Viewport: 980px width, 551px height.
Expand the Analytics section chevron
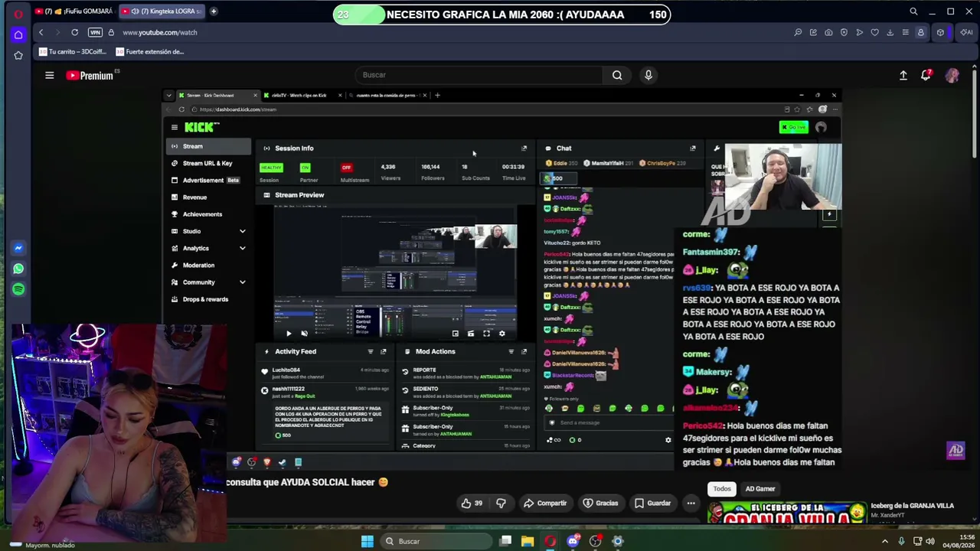(242, 248)
